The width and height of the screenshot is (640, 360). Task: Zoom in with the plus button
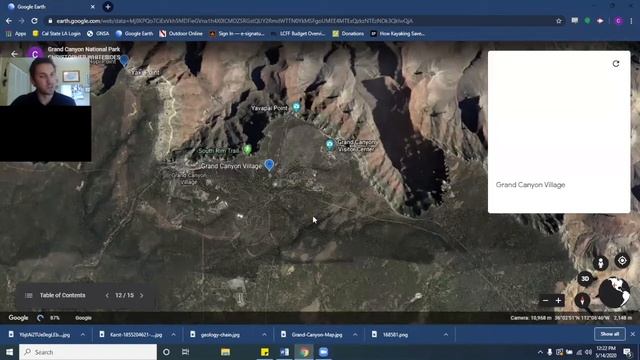click(x=558, y=301)
